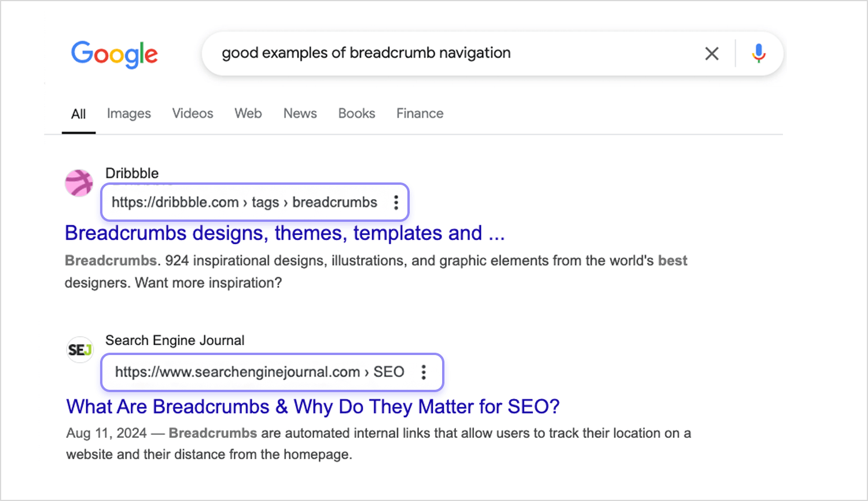Open the Web results tab

[x=248, y=114]
